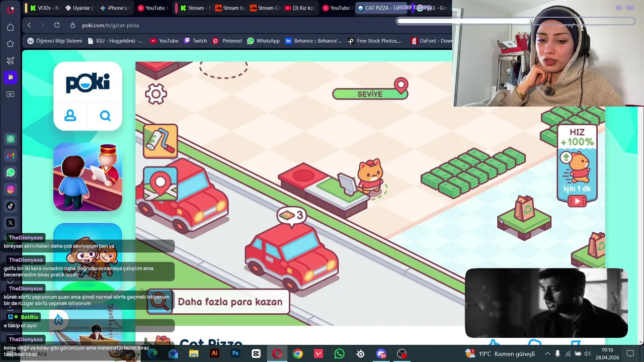Click the Poki logo
Viewport: 644px width, 362px height.
[88, 83]
